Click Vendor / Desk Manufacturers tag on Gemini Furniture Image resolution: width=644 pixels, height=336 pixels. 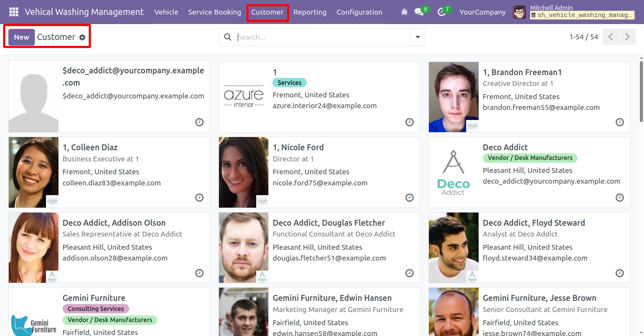tap(110, 320)
